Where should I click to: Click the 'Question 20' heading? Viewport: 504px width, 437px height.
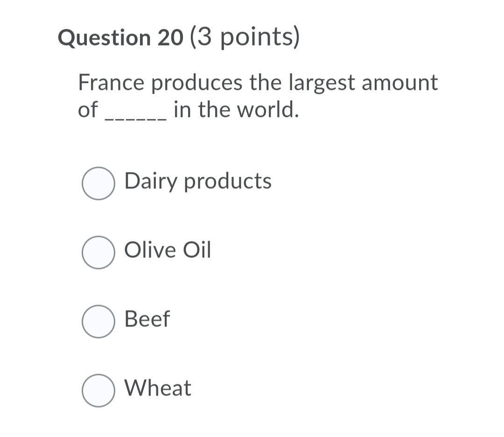(120, 38)
